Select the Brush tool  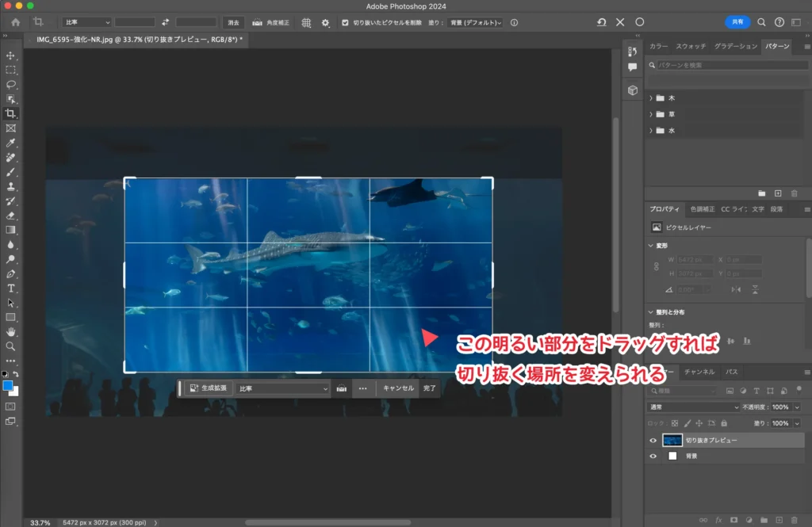tap(11, 172)
